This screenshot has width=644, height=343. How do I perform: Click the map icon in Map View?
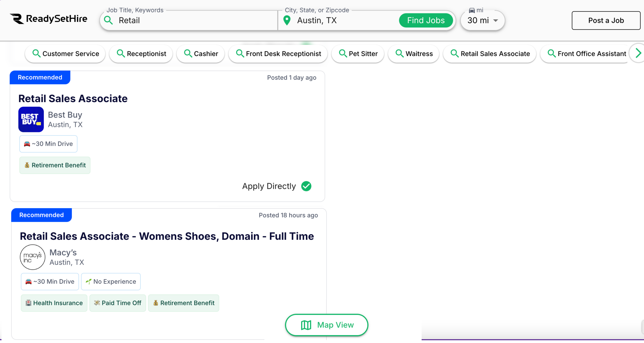point(306,325)
